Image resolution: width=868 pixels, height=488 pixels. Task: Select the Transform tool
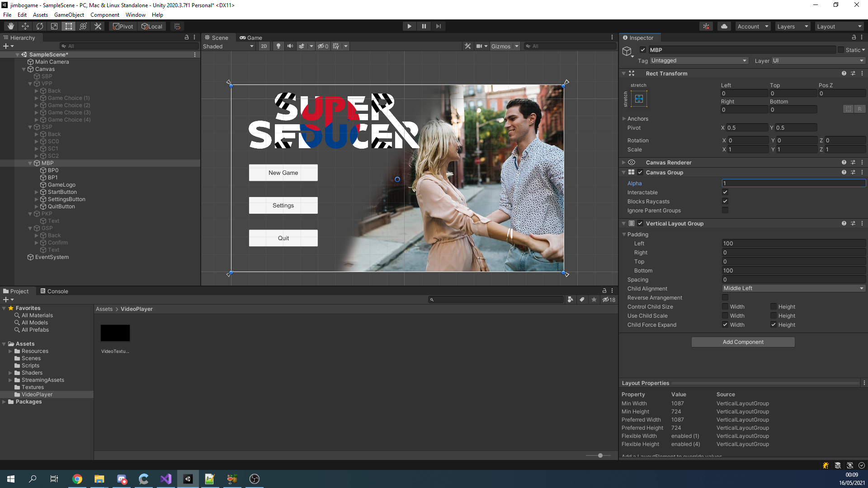tap(83, 26)
